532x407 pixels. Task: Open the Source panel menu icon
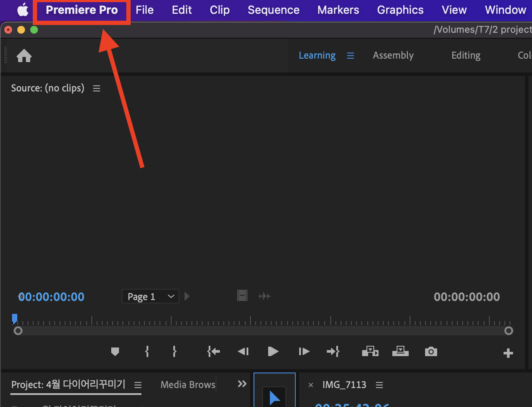[97, 88]
